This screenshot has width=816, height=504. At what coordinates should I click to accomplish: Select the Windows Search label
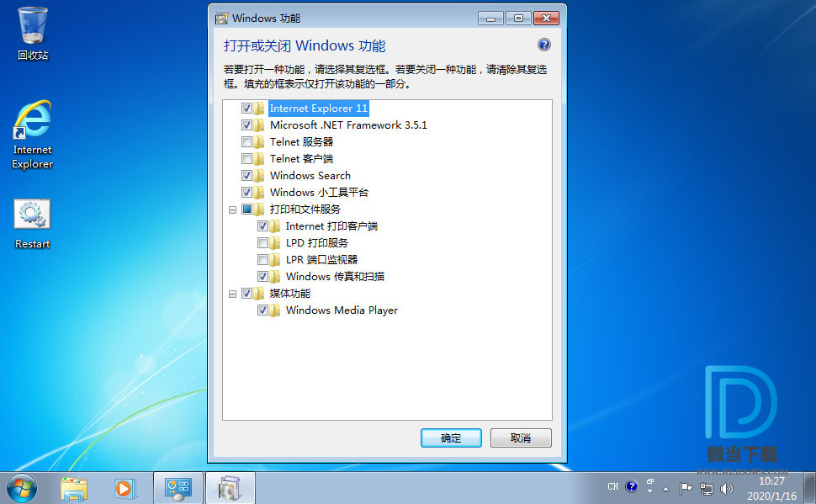coord(310,176)
